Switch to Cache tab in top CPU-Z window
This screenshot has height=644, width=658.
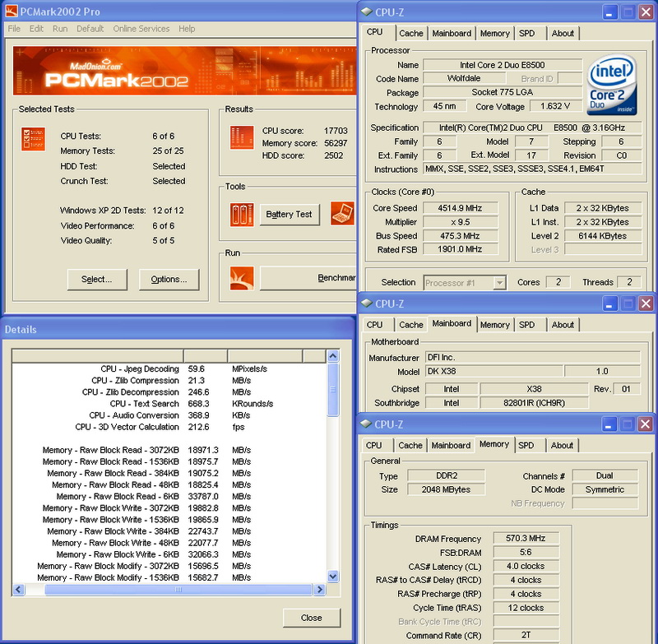tap(410, 33)
